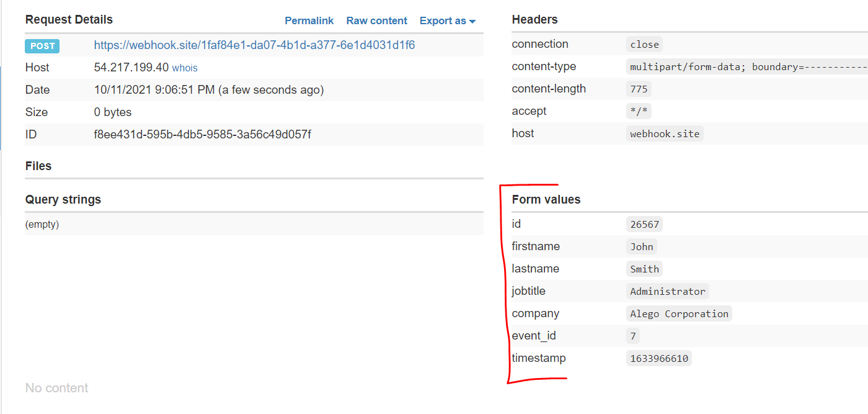The image size is (868, 414).
Task: Click the content-length value 775
Action: 639,89
